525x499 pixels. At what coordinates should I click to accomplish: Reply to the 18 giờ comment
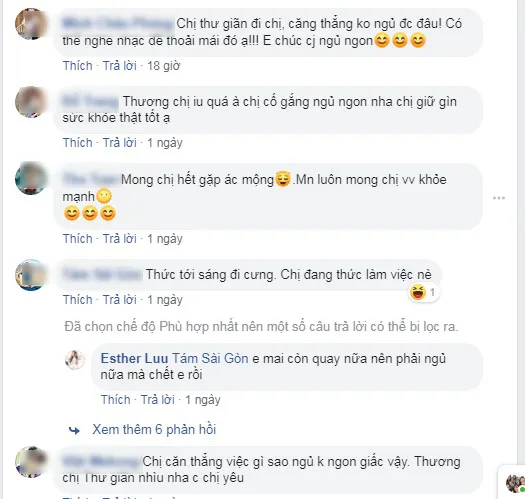120,66
